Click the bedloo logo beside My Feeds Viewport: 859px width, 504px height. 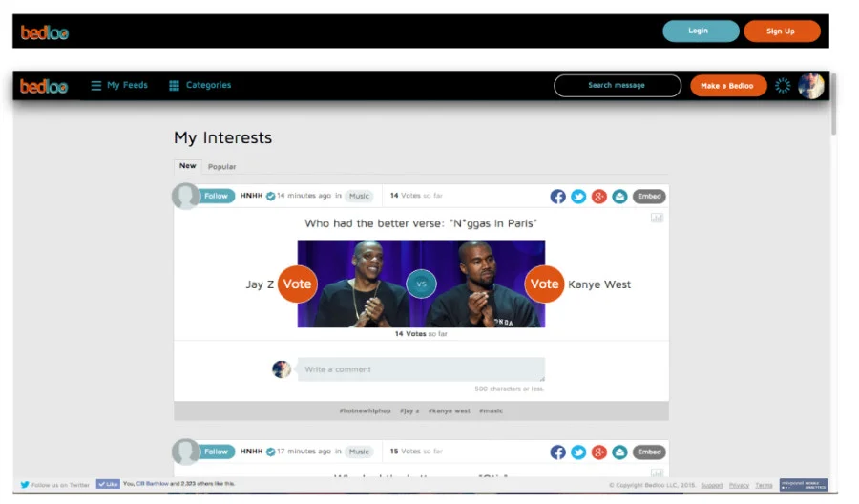[x=44, y=86]
